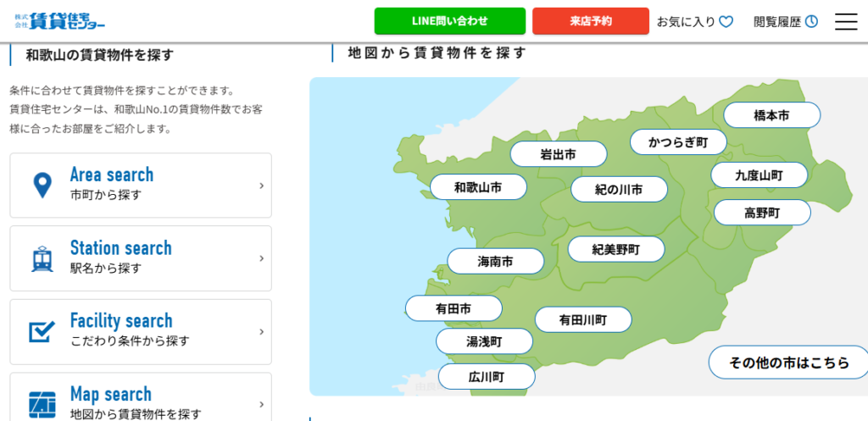Select 和歌山市 on the map
The width and height of the screenshot is (868, 421).
click(x=478, y=187)
